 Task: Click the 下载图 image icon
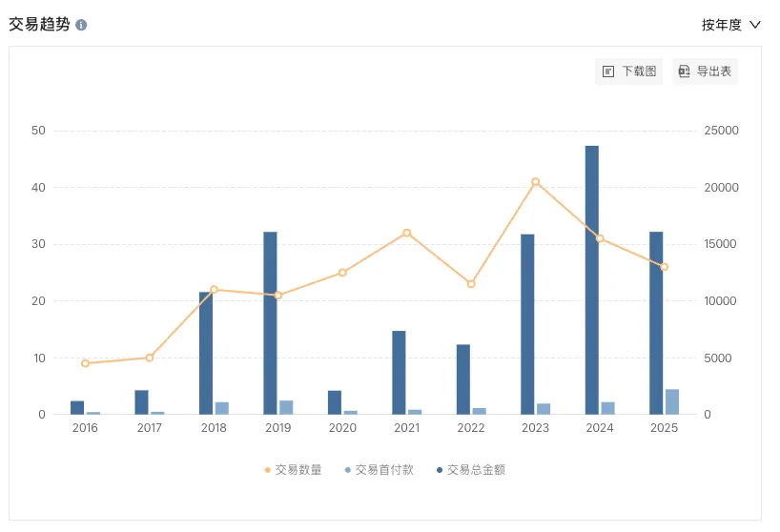[608, 72]
